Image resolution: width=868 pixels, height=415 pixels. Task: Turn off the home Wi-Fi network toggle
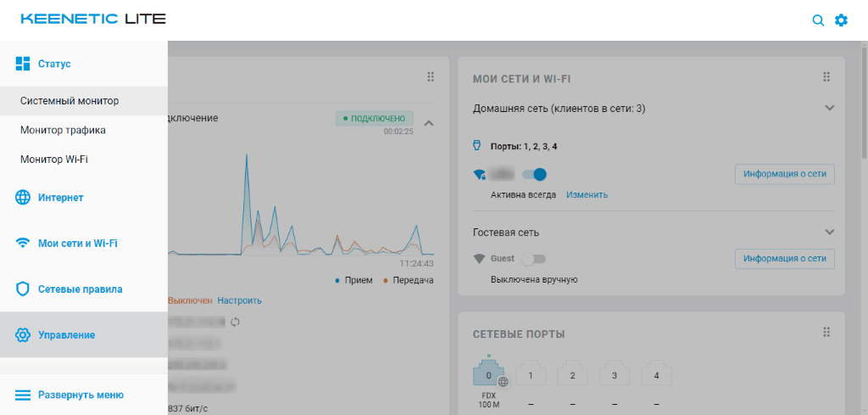tap(535, 175)
